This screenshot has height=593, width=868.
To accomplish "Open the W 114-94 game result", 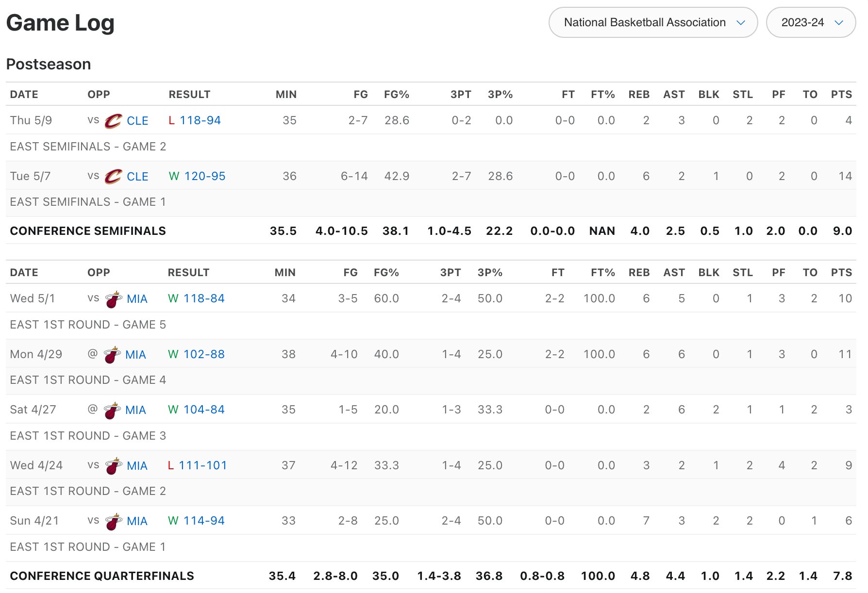I will click(203, 521).
